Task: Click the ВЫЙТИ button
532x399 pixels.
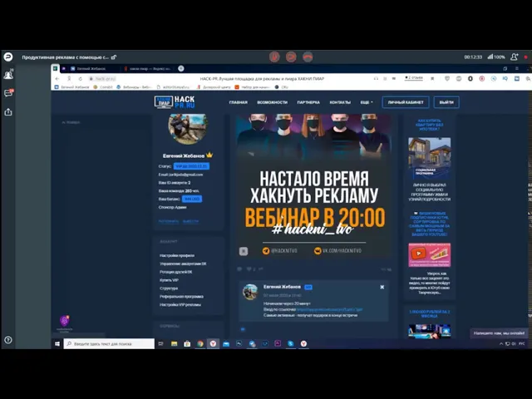Action: pos(446,102)
